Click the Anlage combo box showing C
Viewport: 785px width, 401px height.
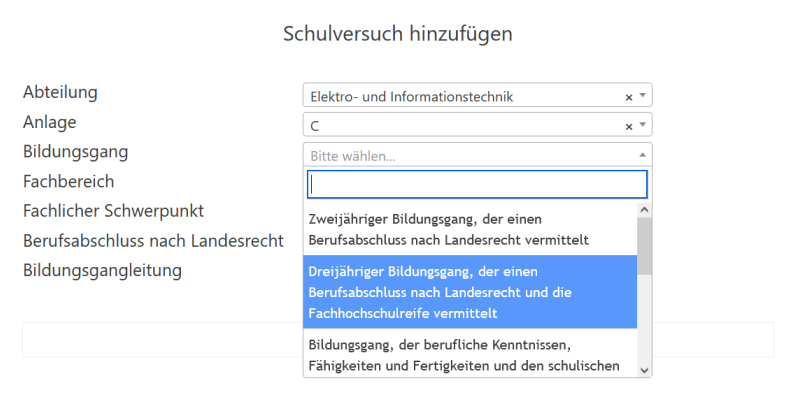477,125
